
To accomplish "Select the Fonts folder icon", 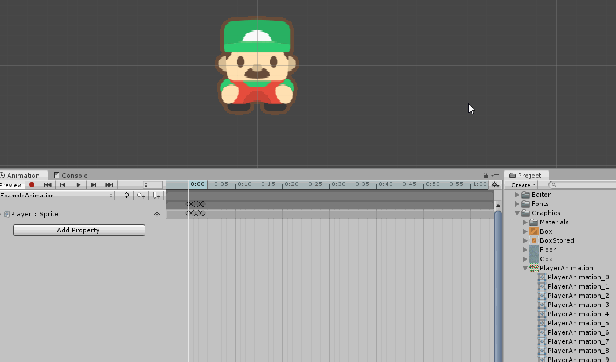I will 526,204.
